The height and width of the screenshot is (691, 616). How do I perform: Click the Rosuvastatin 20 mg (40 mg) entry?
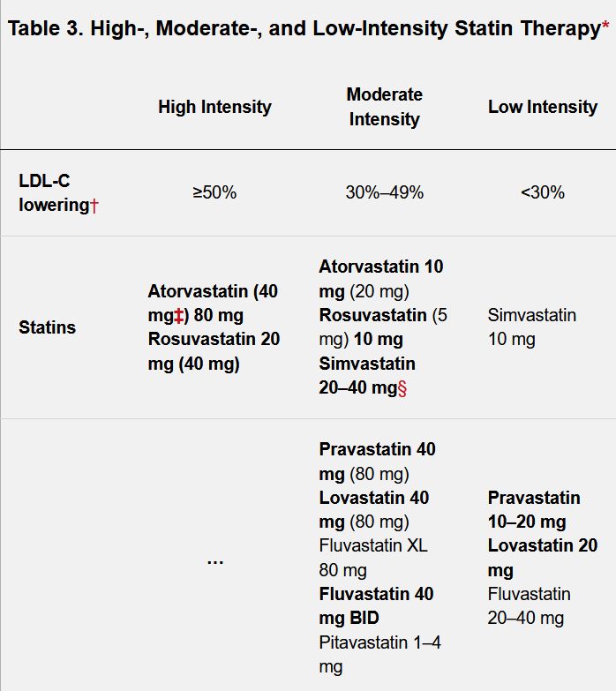(x=214, y=351)
